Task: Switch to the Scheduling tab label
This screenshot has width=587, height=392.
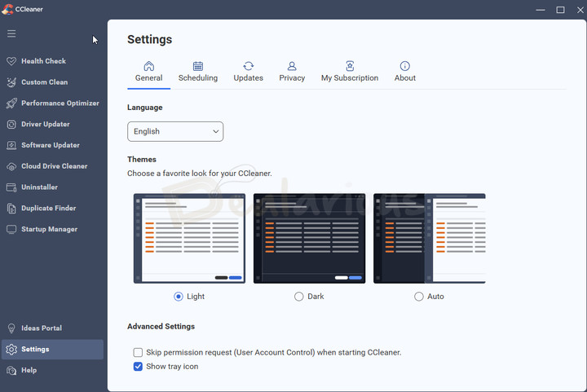Action: coord(198,77)
